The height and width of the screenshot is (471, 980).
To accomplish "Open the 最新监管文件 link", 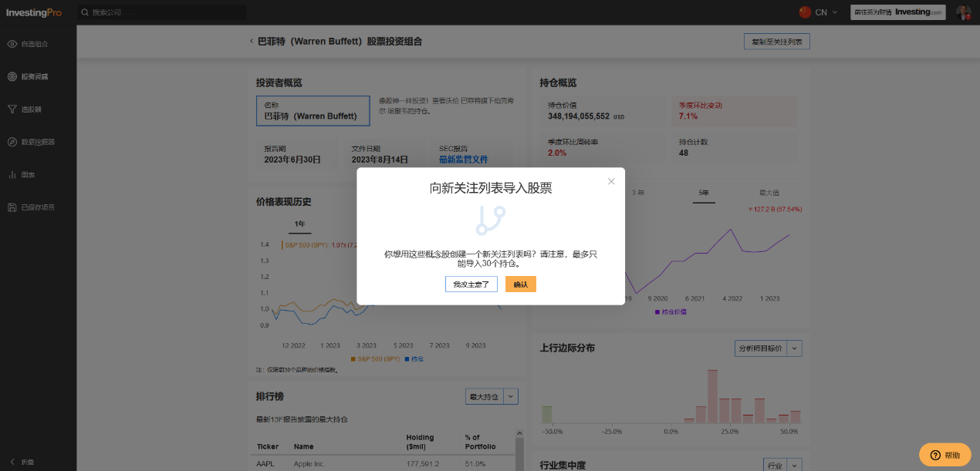I will tap(464, 160).
